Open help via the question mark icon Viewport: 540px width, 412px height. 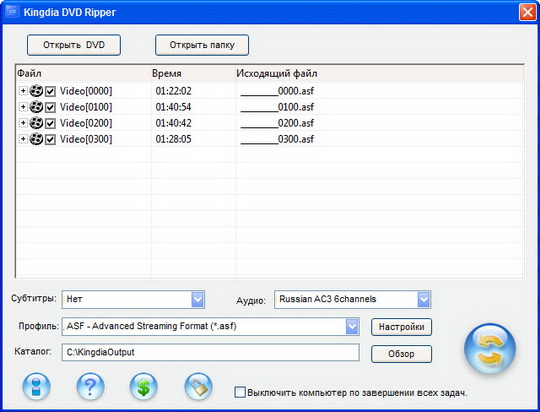point(90,387)
